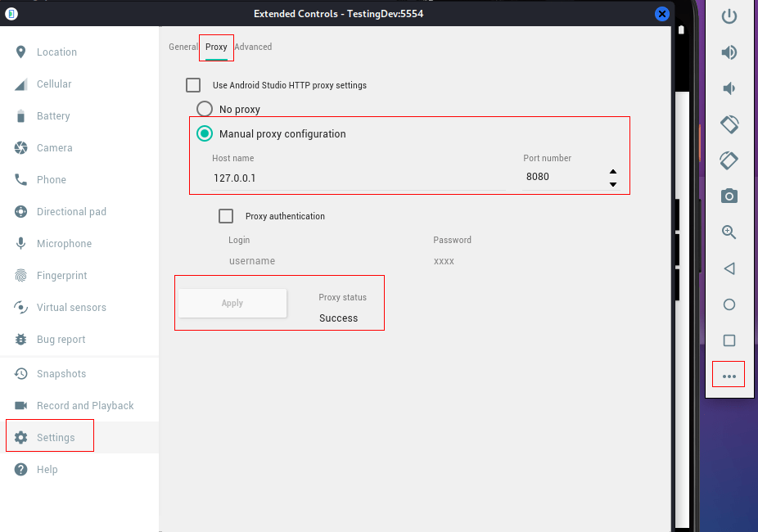Viewport: 758px width, 532px height.
Task: Raise volume with the volume up icon
Action: [x=729, y=52]
